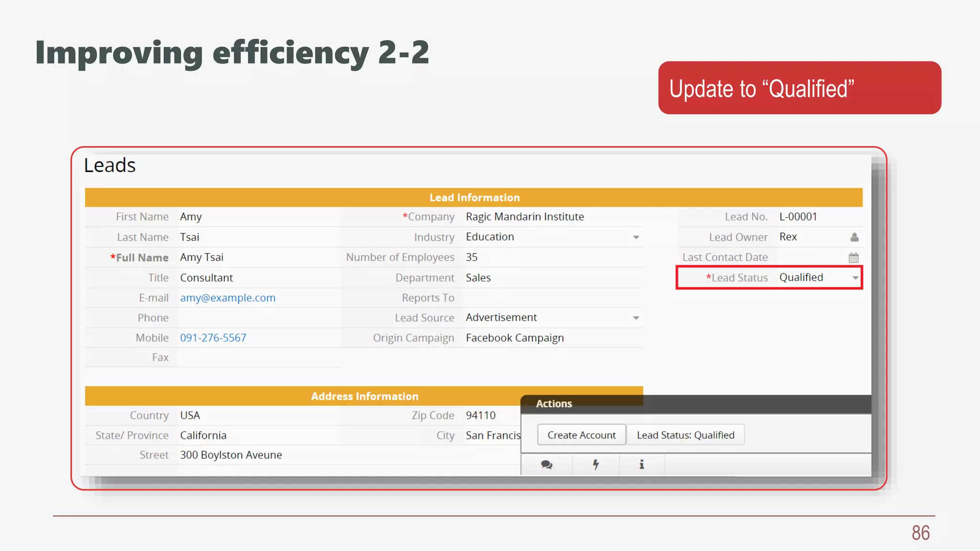Click the State/Province field California
Viewport: 980px width, 551px height.
(x=259, y=435)
